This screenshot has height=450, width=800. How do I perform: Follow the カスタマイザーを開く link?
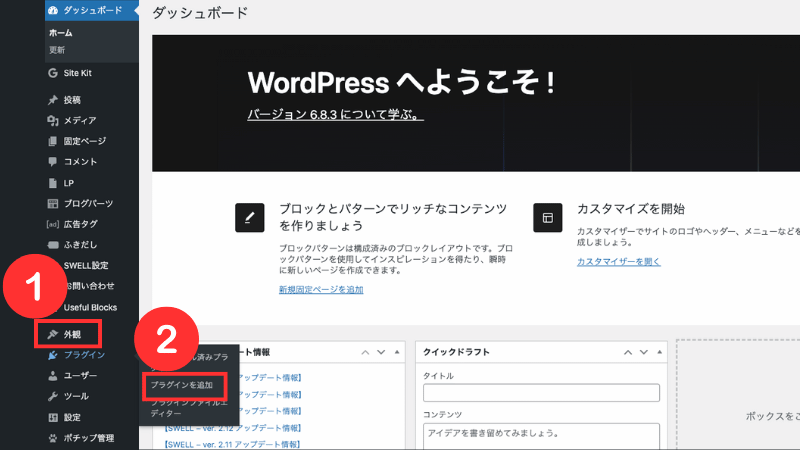click(618, 262)
